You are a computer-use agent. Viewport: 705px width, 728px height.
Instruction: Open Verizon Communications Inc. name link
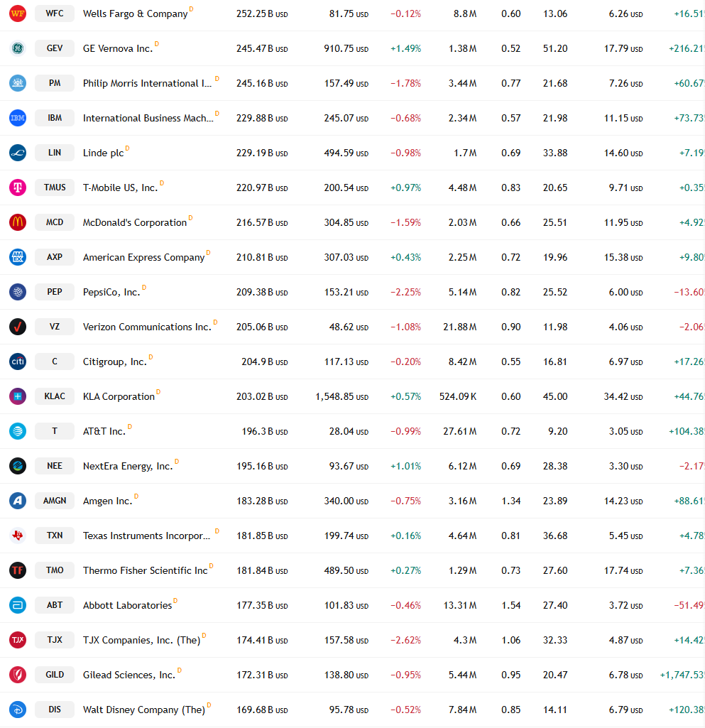pos(147,327)
